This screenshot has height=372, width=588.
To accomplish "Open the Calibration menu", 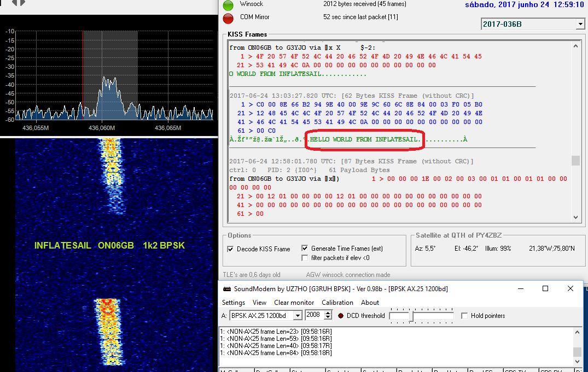I will [x=337, y=303].
